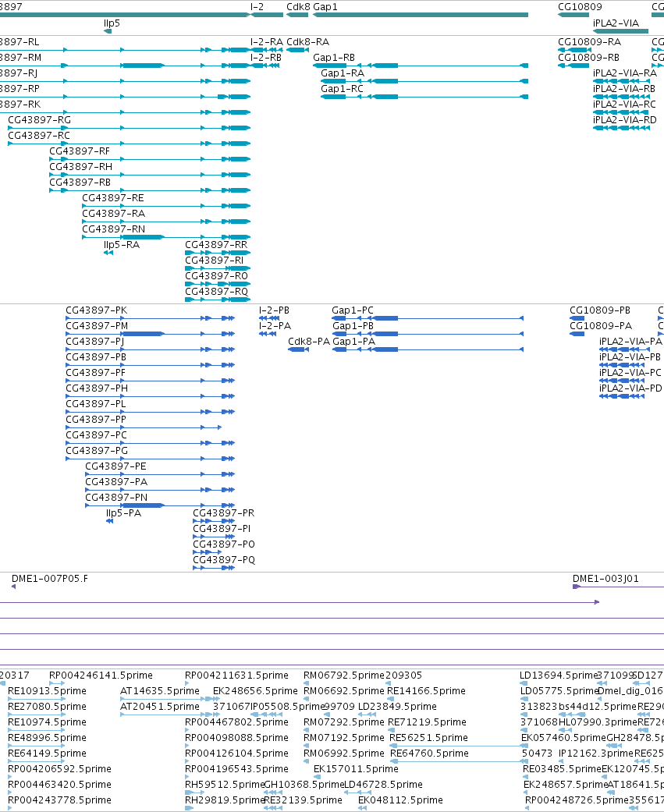664x812 pixels.
Task: Click the Ilp5 gene label
Action: click(112, 23)
